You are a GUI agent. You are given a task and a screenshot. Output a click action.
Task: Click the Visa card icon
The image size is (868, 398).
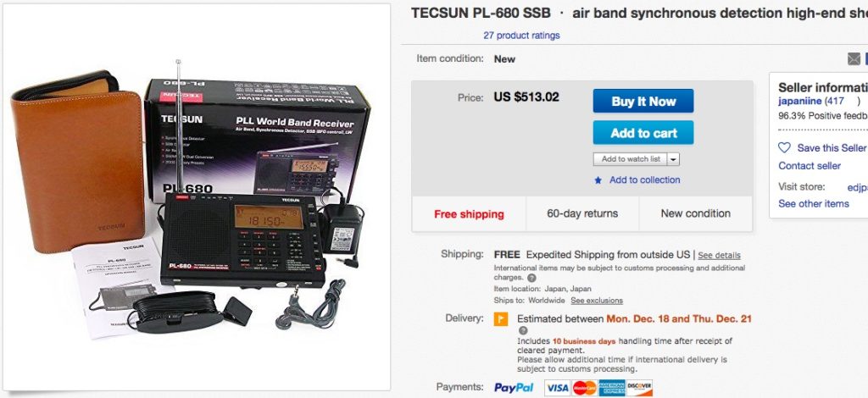click(558, 388)
